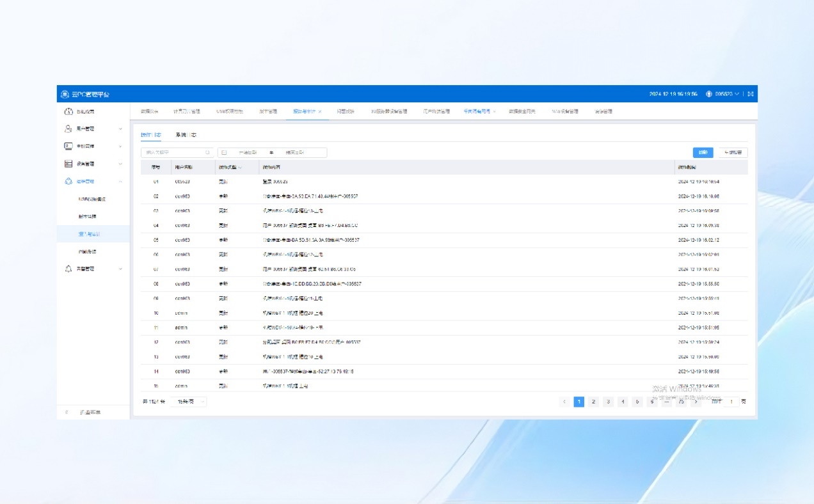814x504 pixels.
Task: Go to page 2
Action: (594, 402)
